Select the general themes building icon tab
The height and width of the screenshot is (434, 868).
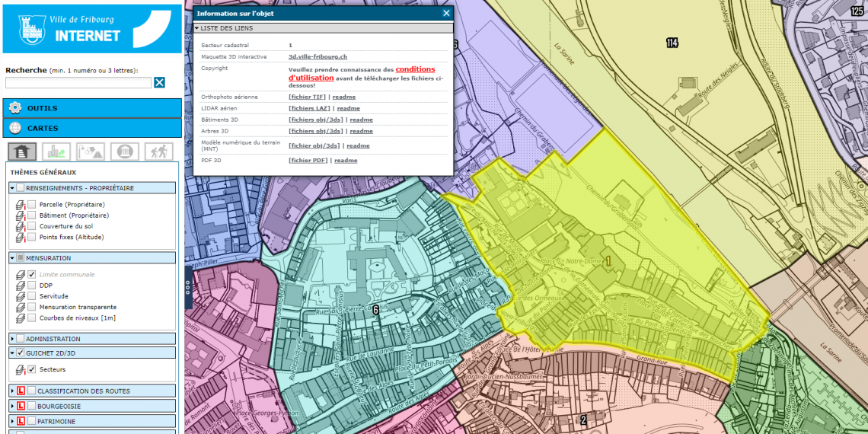tap(22, 151)
